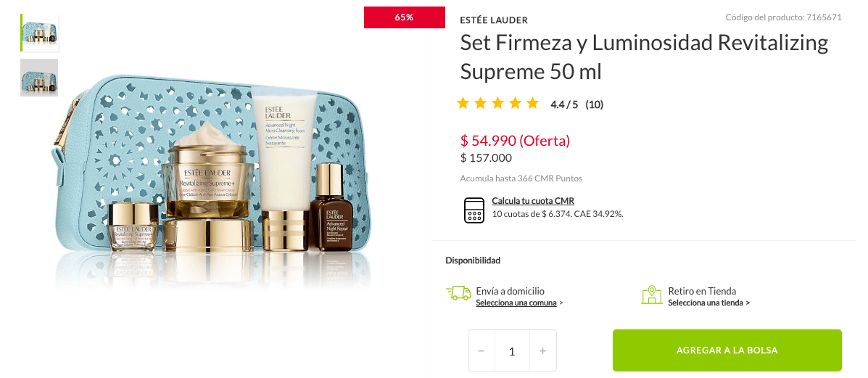Add product with Agregar a la Bolsa

(727, 350)
